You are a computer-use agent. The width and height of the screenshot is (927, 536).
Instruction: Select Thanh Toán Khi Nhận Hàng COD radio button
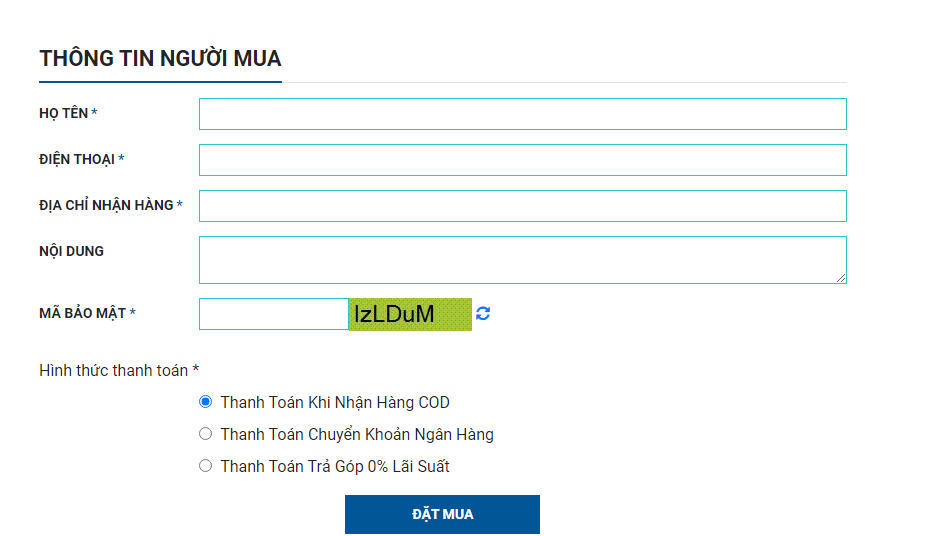pyautogui.click(x=206, y=402)
